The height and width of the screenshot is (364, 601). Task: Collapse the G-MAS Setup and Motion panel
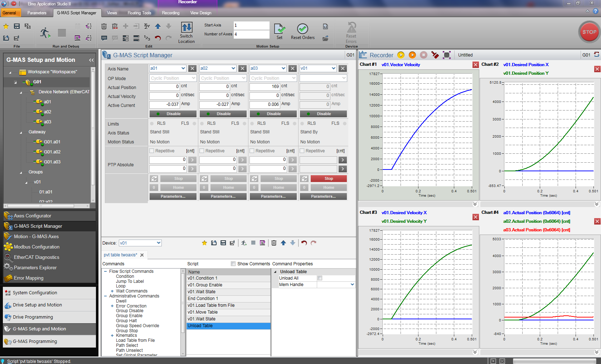(91, 60)
